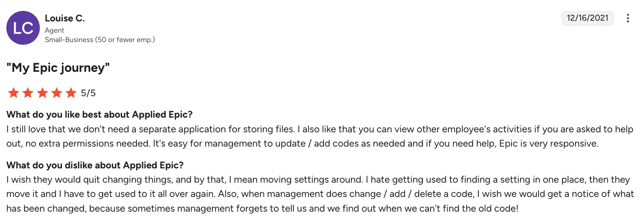The height and width of the screenshot is (224, 644).
Task: Click the "What do you like best" heading
Action: point(99,115)
